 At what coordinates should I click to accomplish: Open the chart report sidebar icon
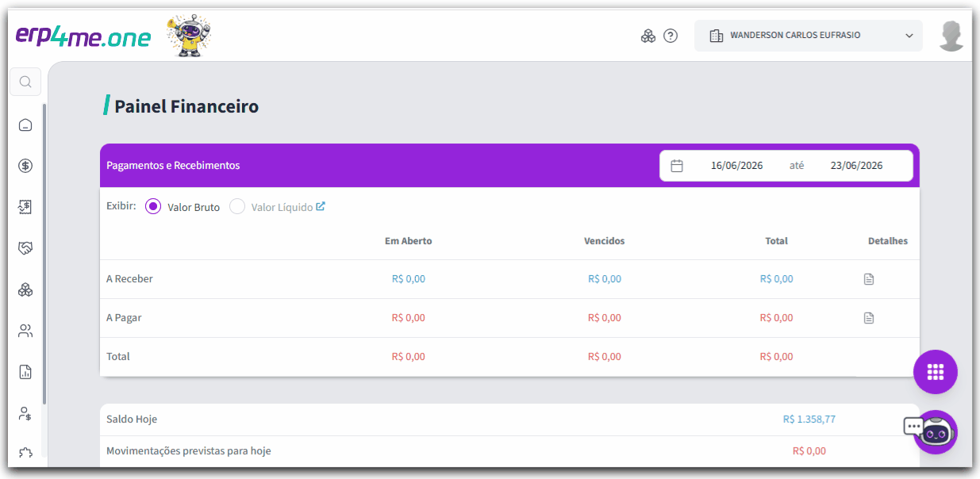coord(25,372)
